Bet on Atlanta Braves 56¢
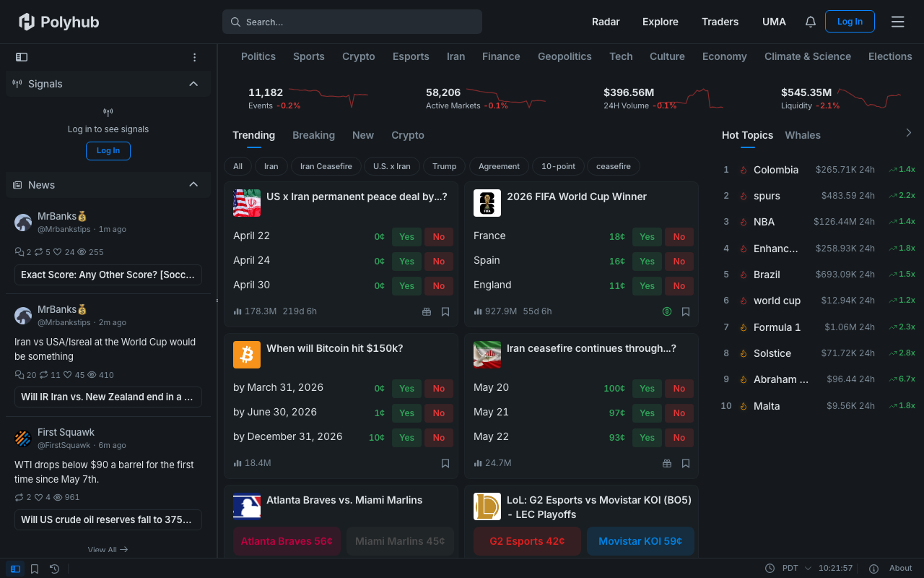 287,541
